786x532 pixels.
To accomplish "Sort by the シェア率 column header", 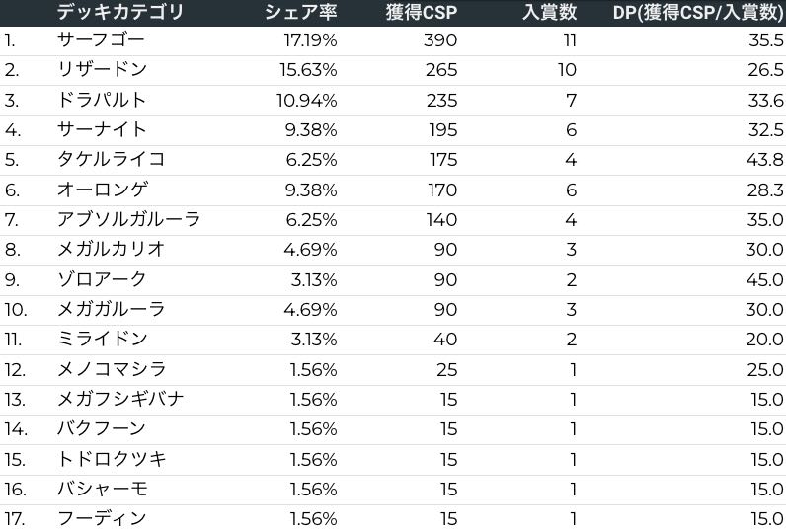I will 300,12.
